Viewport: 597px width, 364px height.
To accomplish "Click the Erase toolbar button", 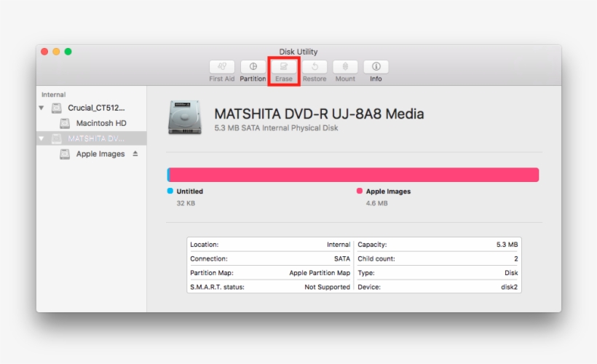I will coord(284,67).
